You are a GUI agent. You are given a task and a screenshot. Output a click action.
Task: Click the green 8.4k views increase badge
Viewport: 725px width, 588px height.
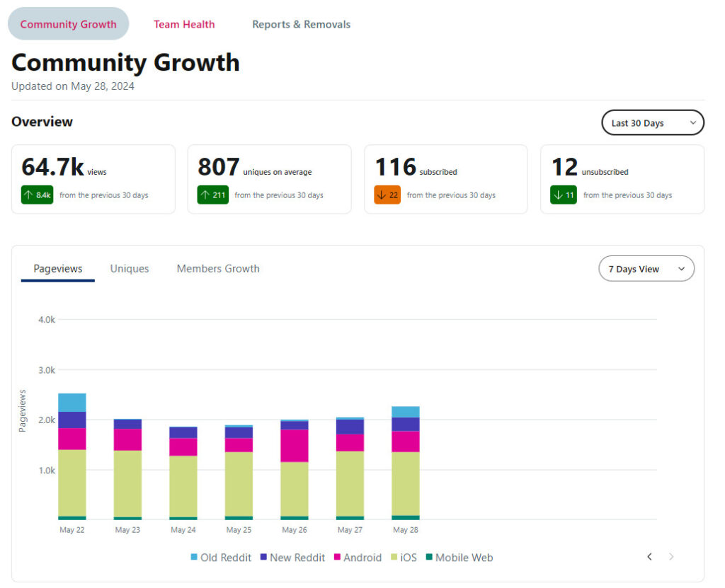coord(37,195)
